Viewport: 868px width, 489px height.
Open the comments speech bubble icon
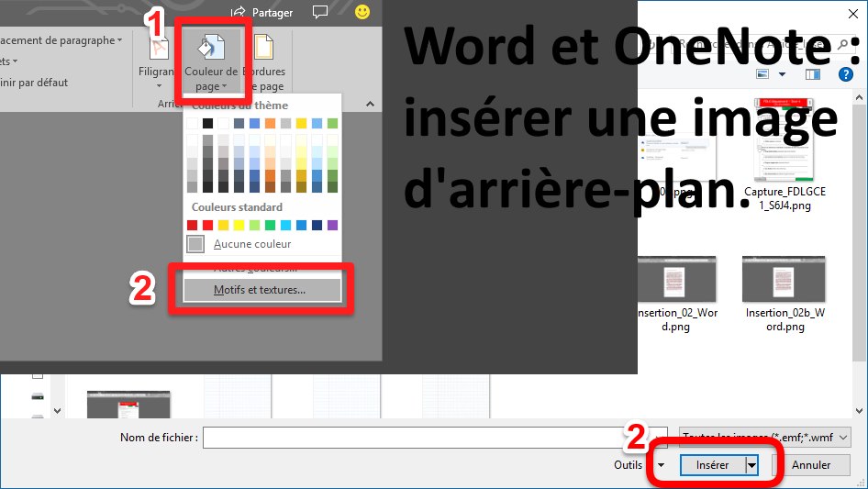320,12
